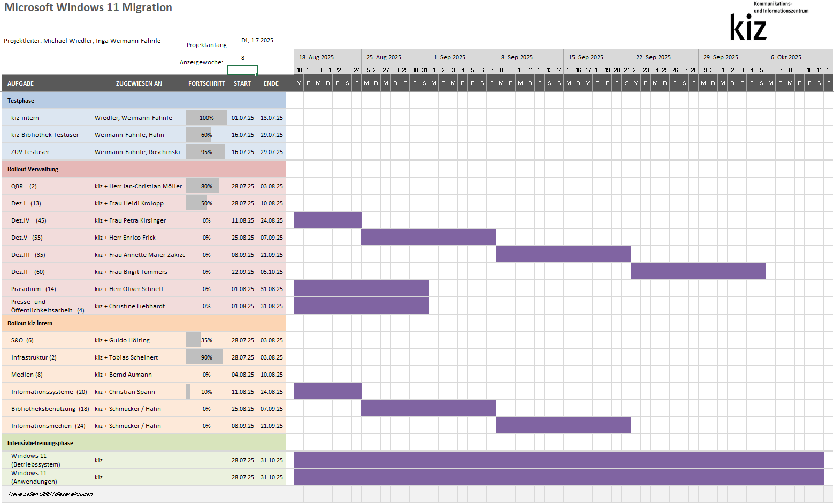Click the 95% progress bar for ZUV Testuser

pyautogui.click(x=205, y=152)
